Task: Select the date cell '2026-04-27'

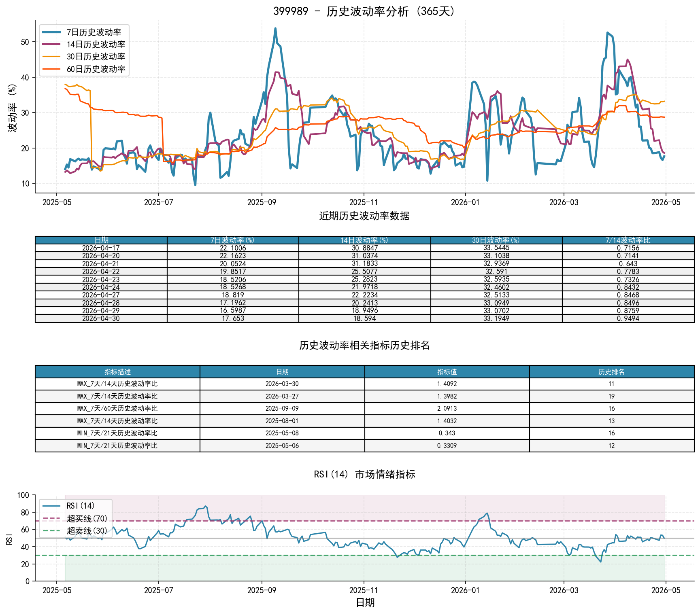Action: click(101, 295)
